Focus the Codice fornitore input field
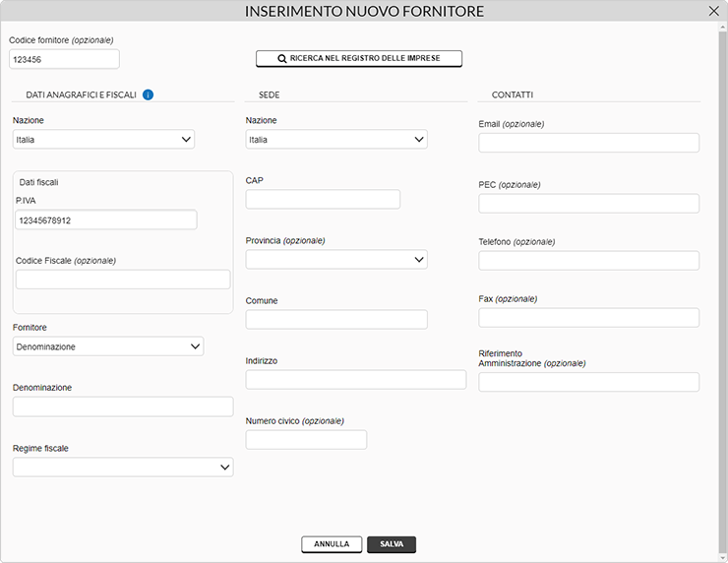728x563 pixels. (64, 59)
